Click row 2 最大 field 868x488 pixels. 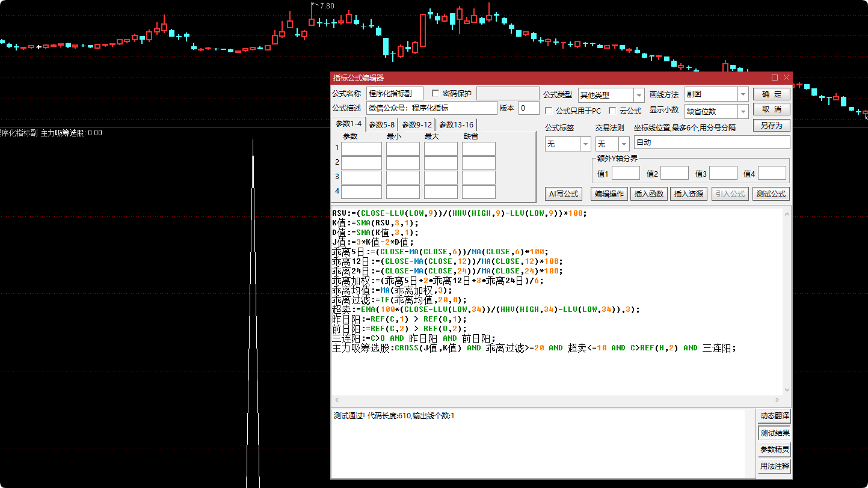tap(441, 163)
